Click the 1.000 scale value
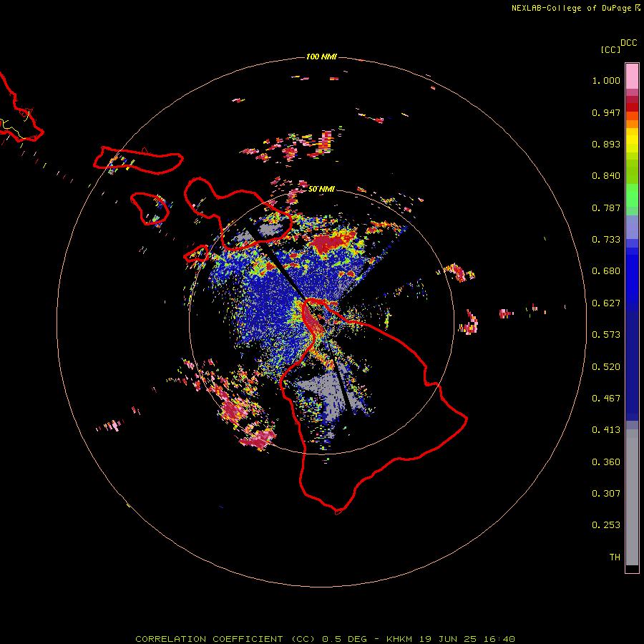This screenshot has width=644, height=644. [x=606, y=80]
